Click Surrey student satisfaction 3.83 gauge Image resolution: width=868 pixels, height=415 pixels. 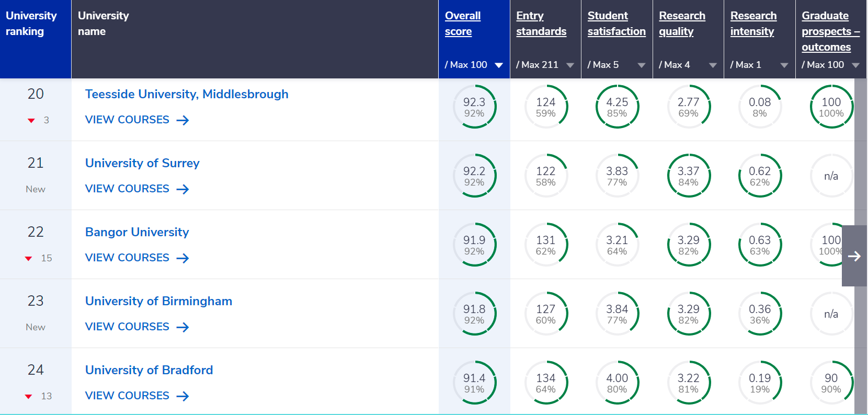(x=617, y=176)
